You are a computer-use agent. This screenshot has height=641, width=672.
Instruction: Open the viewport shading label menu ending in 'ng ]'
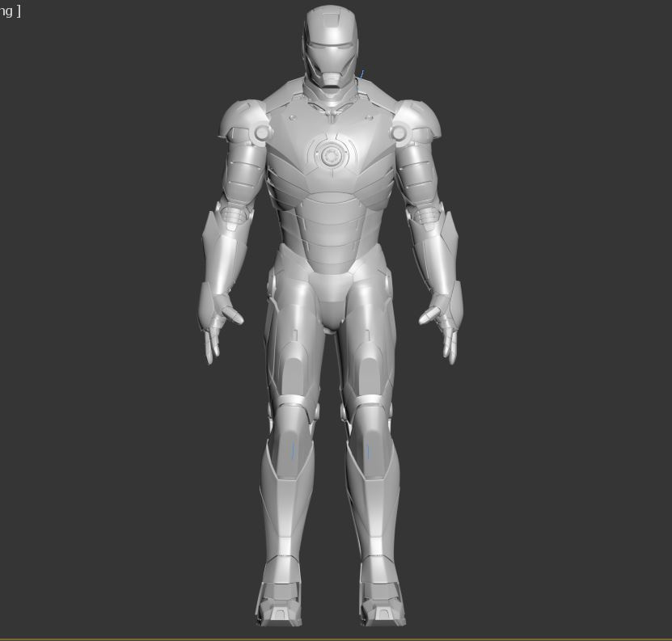[x=10, y=11]
